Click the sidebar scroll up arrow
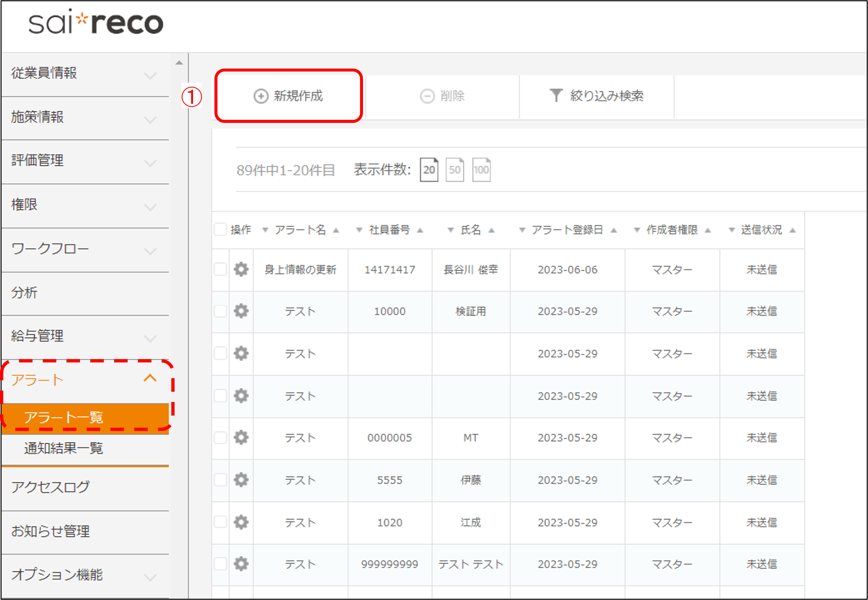 click(179, 63)
